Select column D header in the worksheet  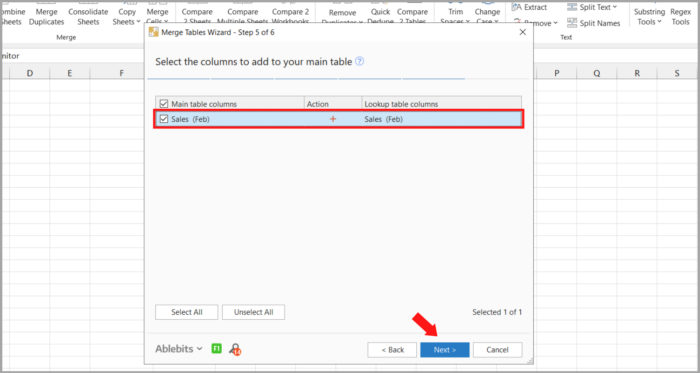click(29, 73)
